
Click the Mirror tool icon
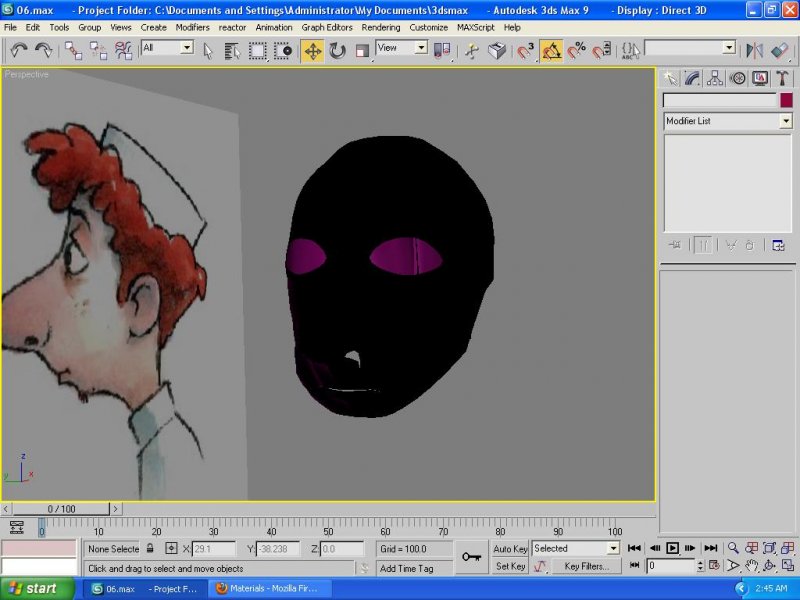(754, 50)
